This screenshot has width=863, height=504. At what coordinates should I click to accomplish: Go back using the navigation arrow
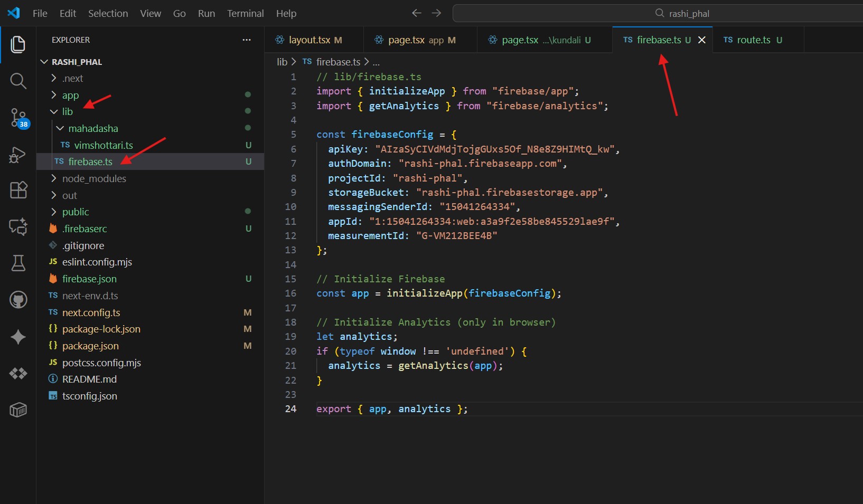point(416,13)
